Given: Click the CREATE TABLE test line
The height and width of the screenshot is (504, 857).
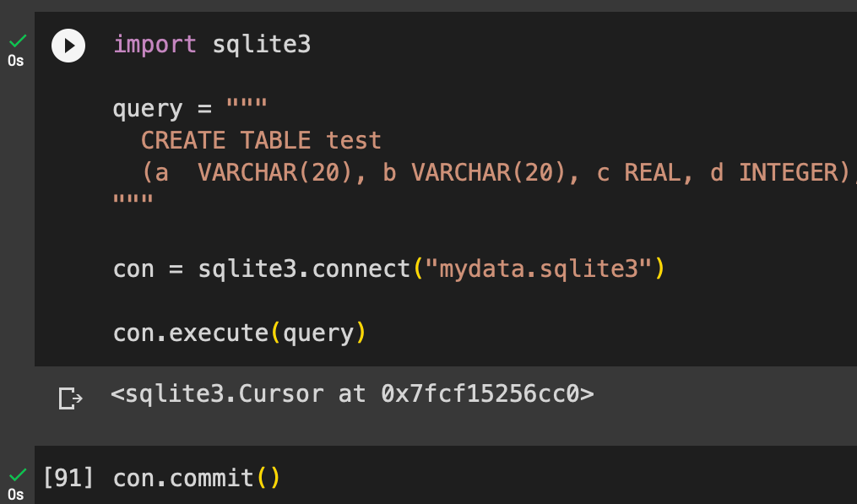Looking at the screenshot, I should (261, 140).
